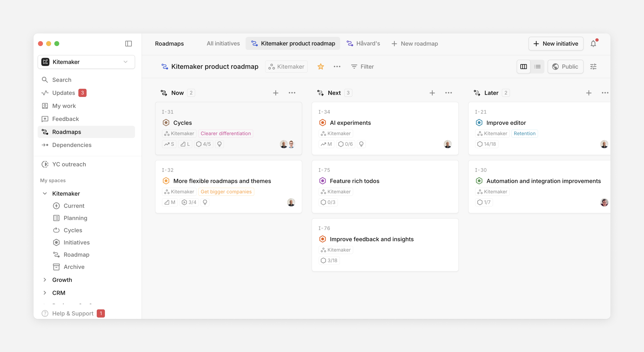Click roadmap title more options dots
Image resolution: width=644 pixels, height=352 pixels.
[337, 67]
